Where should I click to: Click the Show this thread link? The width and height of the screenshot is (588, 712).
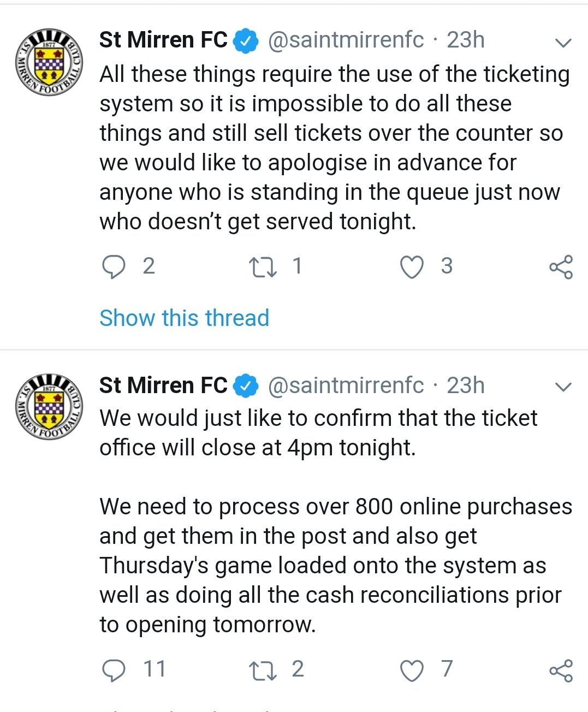point(185,318)
